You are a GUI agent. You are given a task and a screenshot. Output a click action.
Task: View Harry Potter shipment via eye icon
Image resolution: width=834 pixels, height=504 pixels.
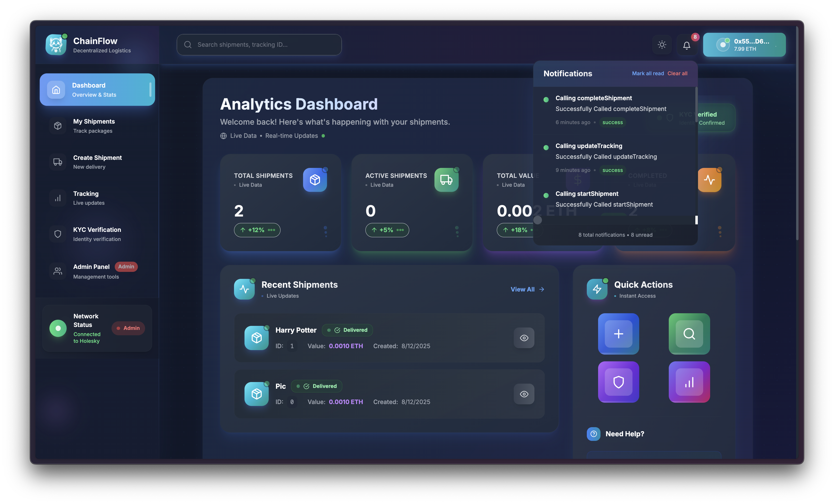(524, 338)
